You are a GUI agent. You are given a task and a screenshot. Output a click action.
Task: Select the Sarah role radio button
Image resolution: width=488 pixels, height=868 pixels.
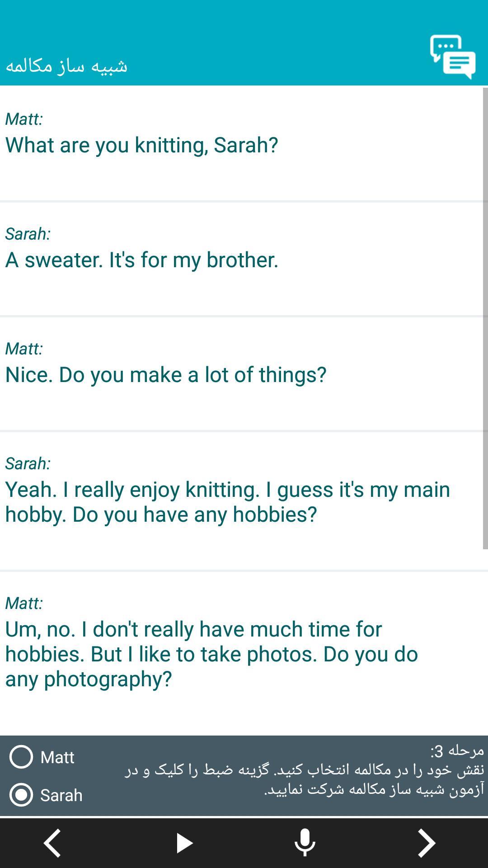[x=21, y=795]
